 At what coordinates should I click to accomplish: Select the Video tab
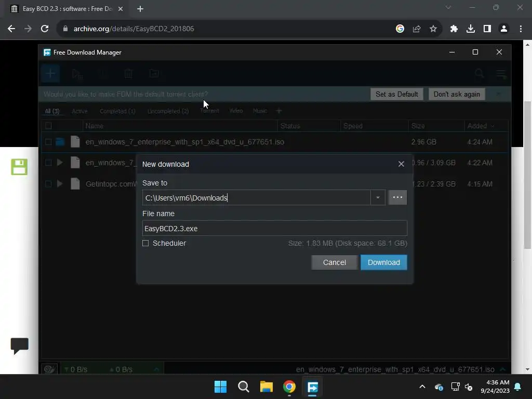236,111
